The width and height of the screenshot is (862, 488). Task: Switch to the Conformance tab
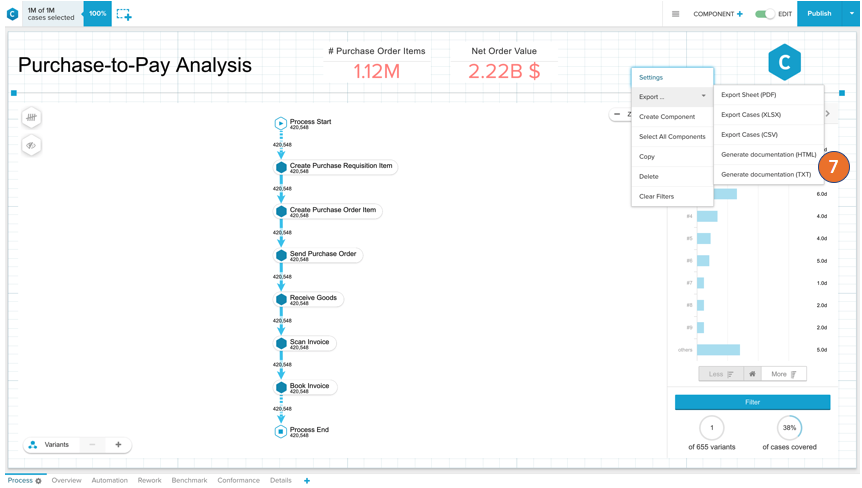tap(238, 481)
